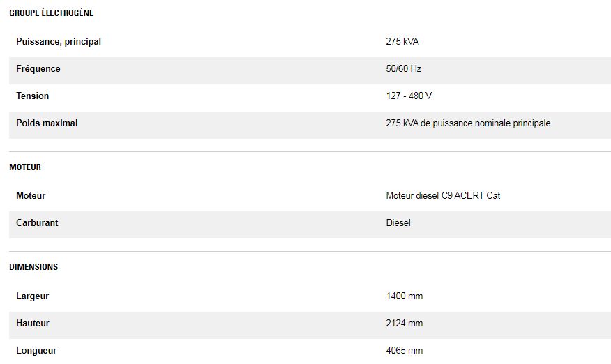Select the 'Puissance, principal' row label
The height and width of the screenshot is (364, 611).
(x=59, y=42)
